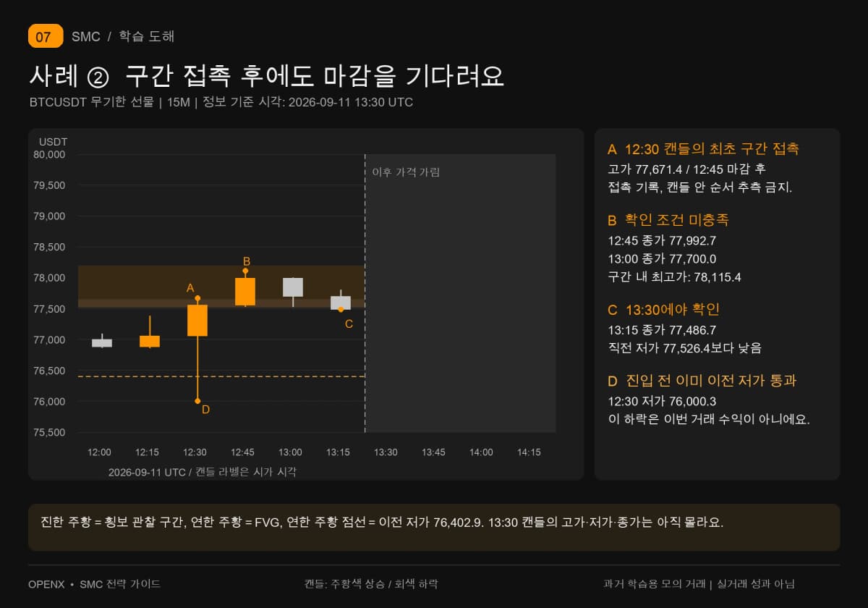Click the 14:00 time axis label

481,452
